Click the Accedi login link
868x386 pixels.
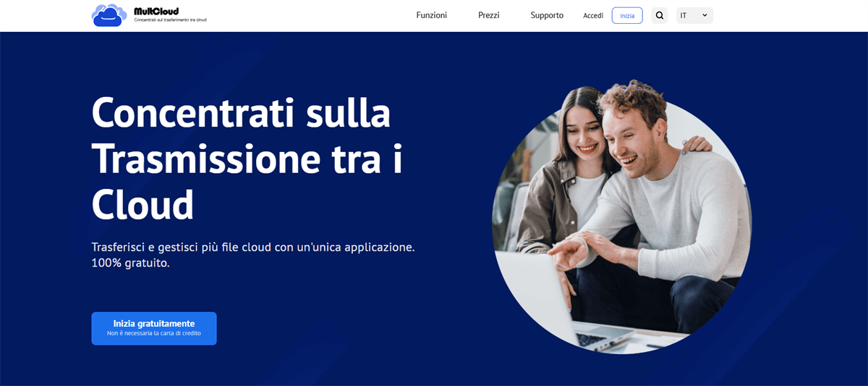(x=593, y=15)
